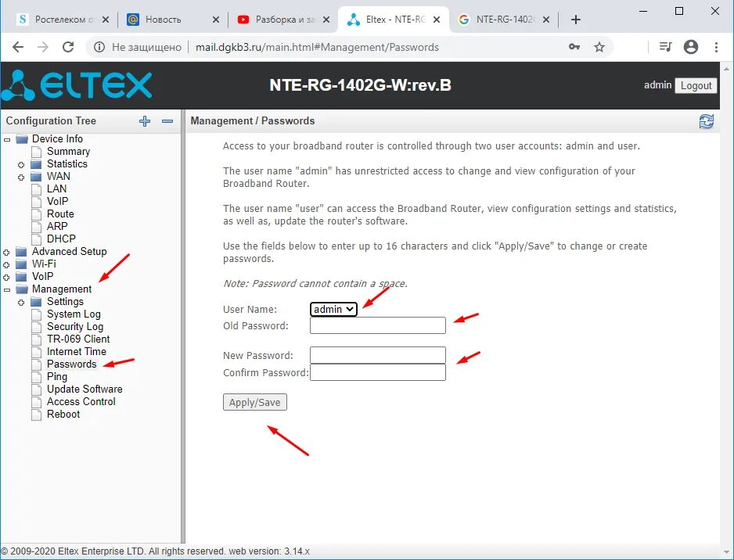Open the Update Software page
The height and width of the screenshot is (560, 734).
pyautogui.click(x=85, y=389)
